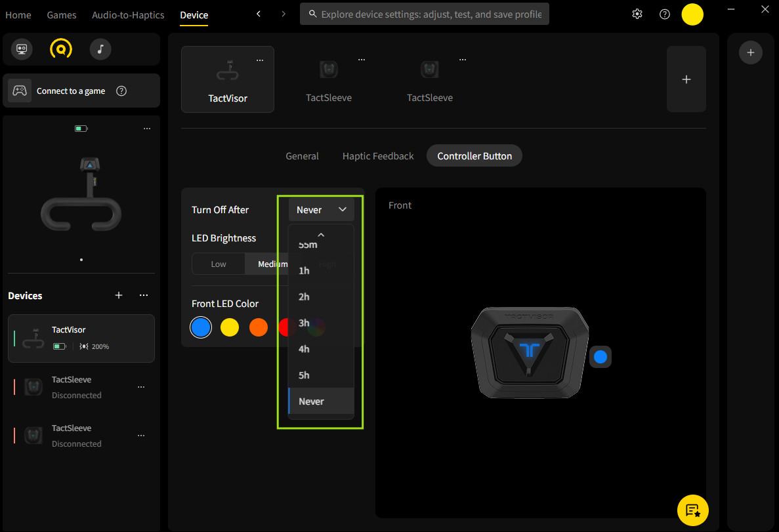Choose 2h in the Turn Off After list

pos(321,297)
